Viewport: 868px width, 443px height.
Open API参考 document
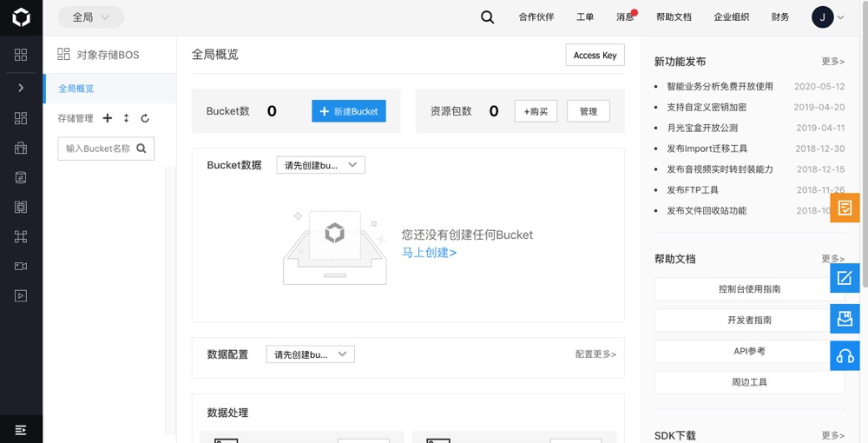(x=750, y=351)
